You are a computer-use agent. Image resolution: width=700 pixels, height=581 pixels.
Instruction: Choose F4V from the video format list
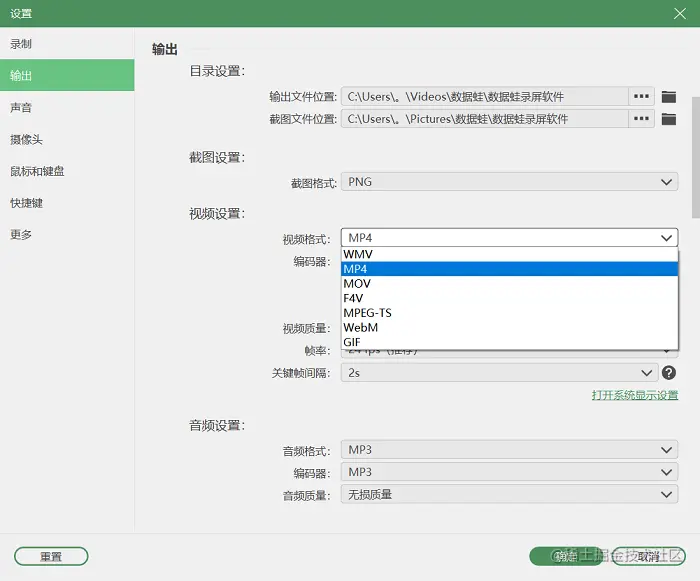coord(509,298)
